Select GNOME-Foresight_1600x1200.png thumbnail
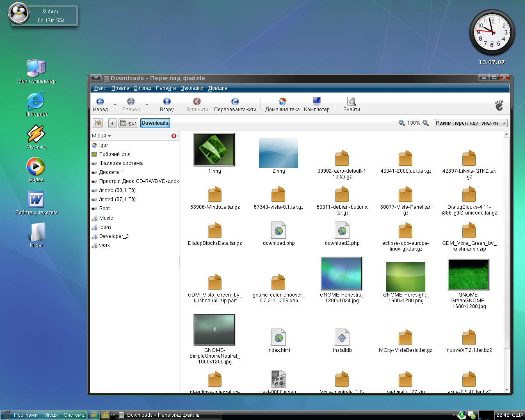Viewport: 525px width, 420px height. pyautogui.click(x=406, y=277)
